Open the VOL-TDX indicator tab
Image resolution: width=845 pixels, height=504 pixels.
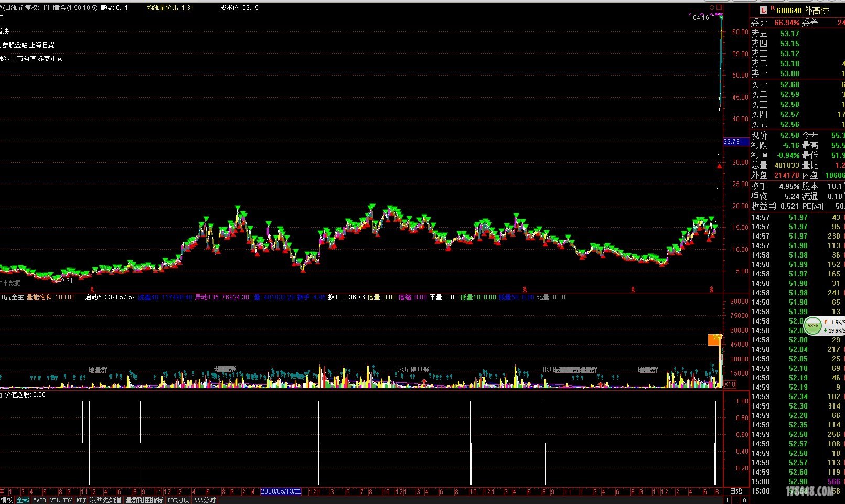(61, 500)
